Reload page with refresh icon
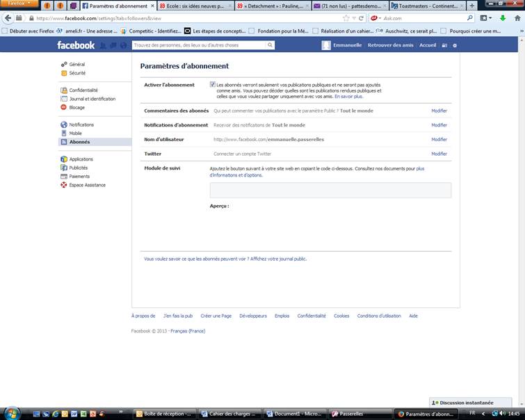 point(361,18)
